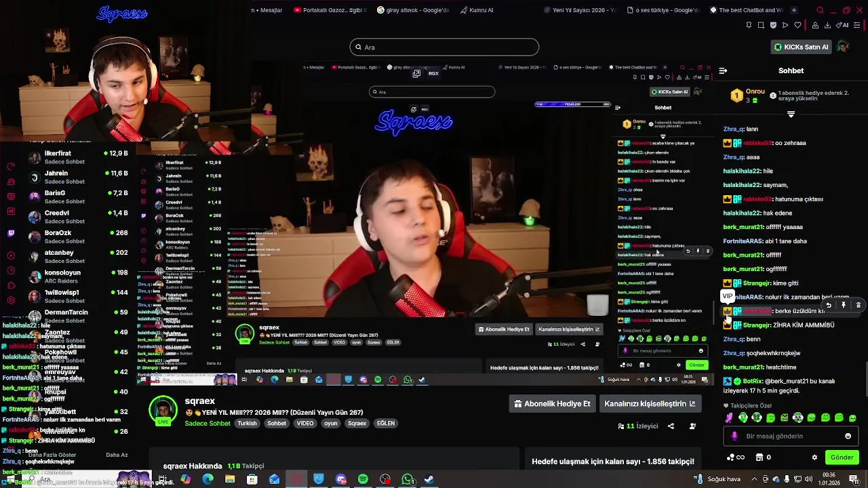Open the emoji picker smiley in chat input
Image resolution: width=868 pixels, height=488 pixels.
pyautogui.click(x=848, y=436)
